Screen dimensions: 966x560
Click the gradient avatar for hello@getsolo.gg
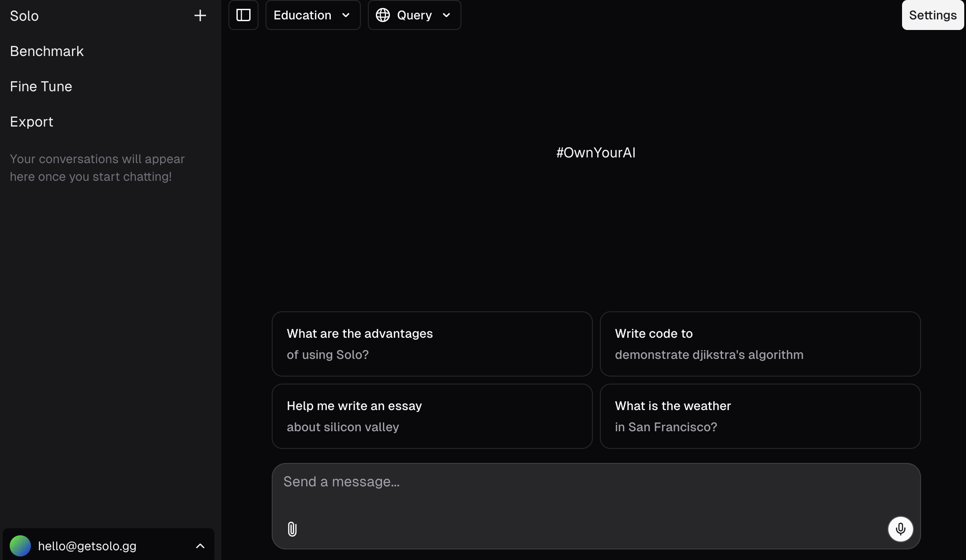pyautogui.click(x=20, y=546)
